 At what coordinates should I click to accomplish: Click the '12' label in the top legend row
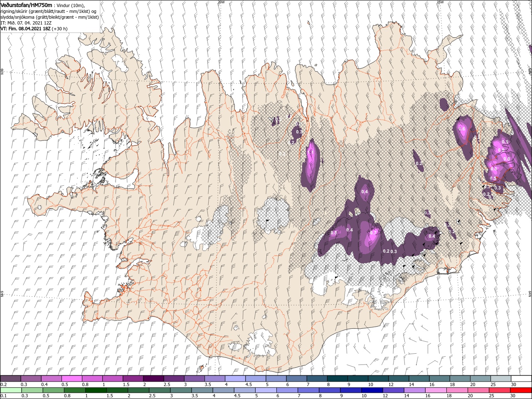[391, 385]
